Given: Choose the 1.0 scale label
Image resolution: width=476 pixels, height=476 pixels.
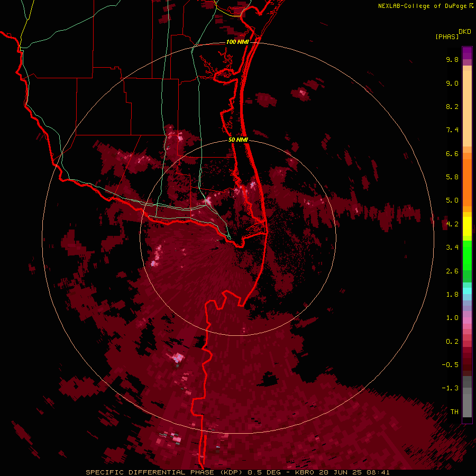Looking at the screenshot, I should click(452, 318).
